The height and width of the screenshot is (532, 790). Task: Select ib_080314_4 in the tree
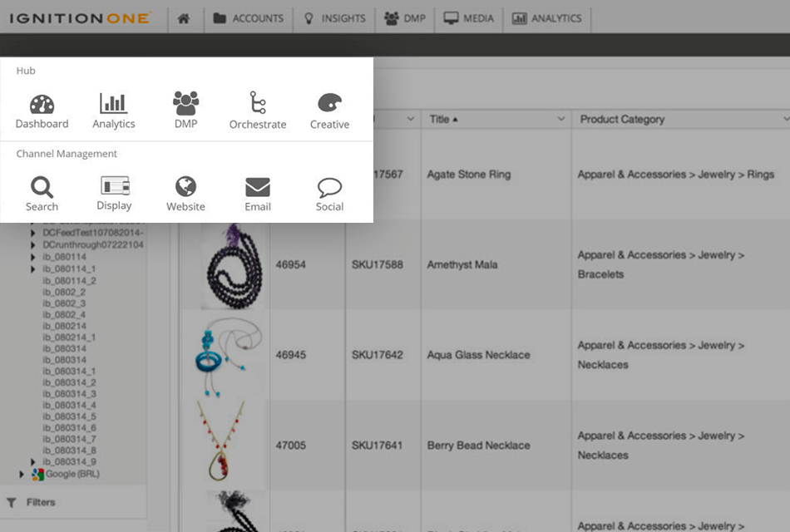point(70,406)
